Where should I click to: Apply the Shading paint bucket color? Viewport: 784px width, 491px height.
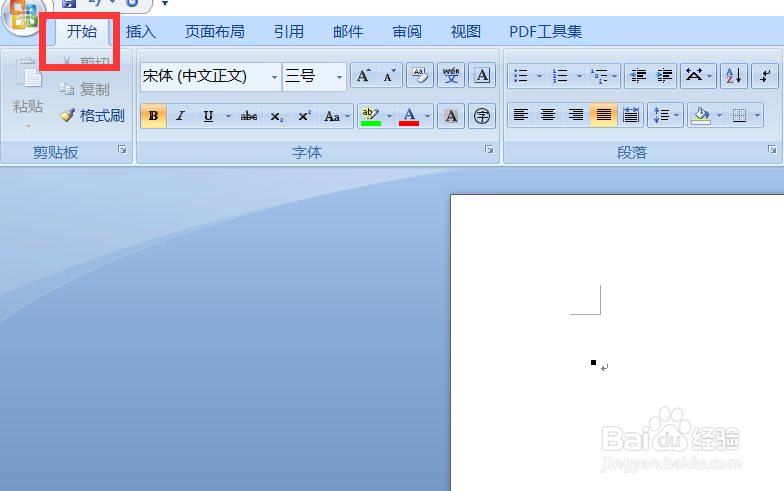point(701,116)
